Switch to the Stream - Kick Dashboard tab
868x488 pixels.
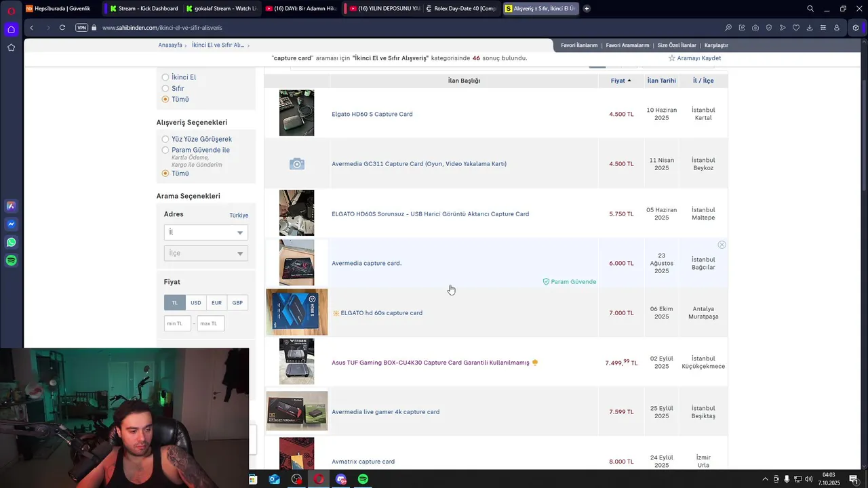144,9
